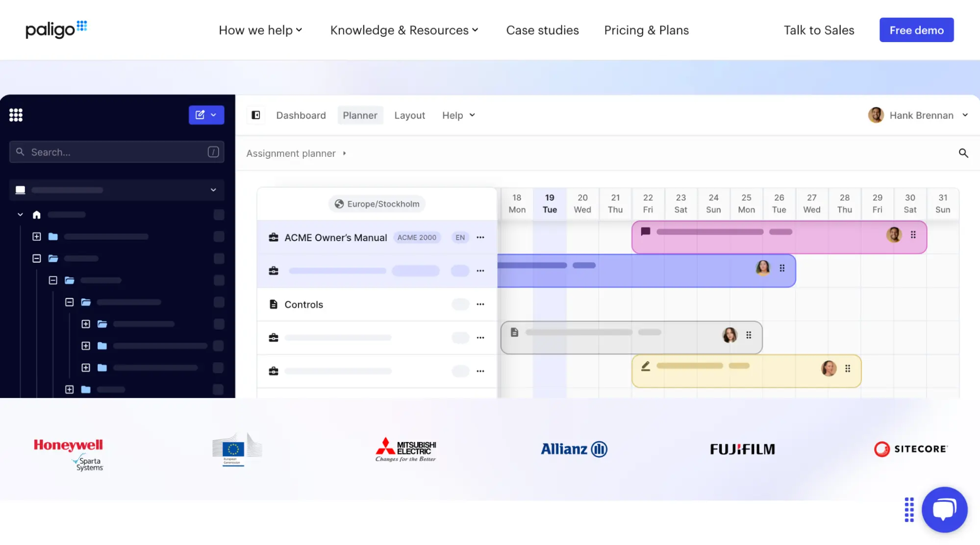Click the Allianz logo
The image size is (980, 545).
574,449
